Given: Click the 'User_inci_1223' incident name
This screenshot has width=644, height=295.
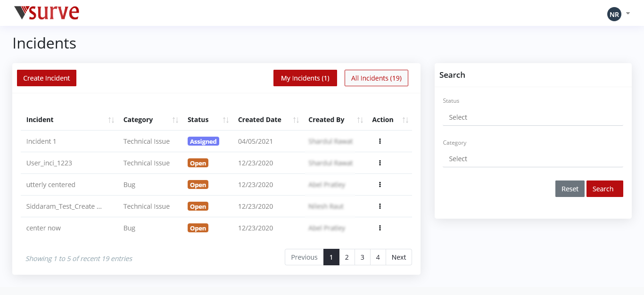Looking at the screenshot, I should click(x=49, y=163).
